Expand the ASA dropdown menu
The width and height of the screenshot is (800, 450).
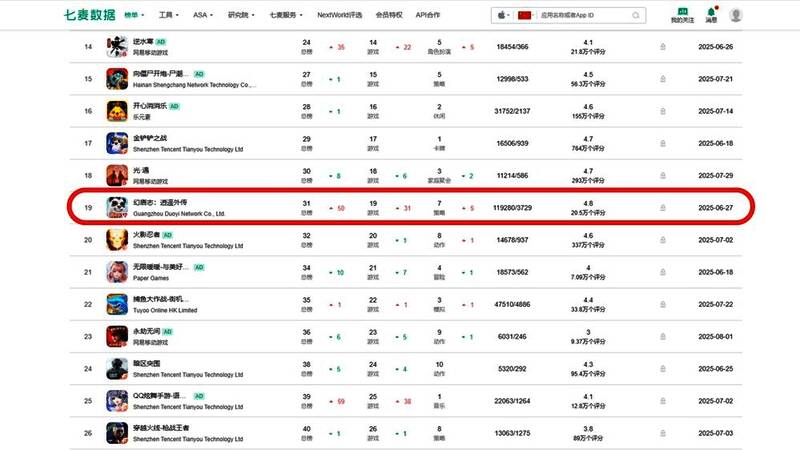tap(203, 15)
